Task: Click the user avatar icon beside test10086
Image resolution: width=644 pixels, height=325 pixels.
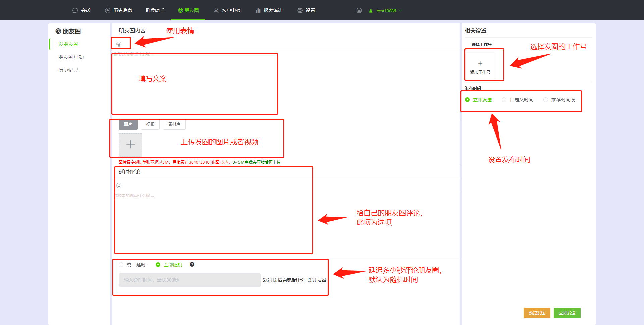Action: [371, 11]
